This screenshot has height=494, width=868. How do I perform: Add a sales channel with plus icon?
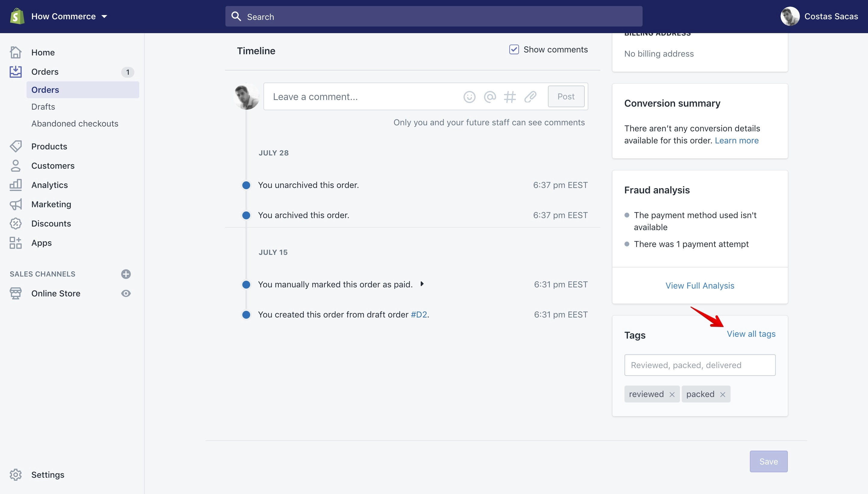(126, 274)
